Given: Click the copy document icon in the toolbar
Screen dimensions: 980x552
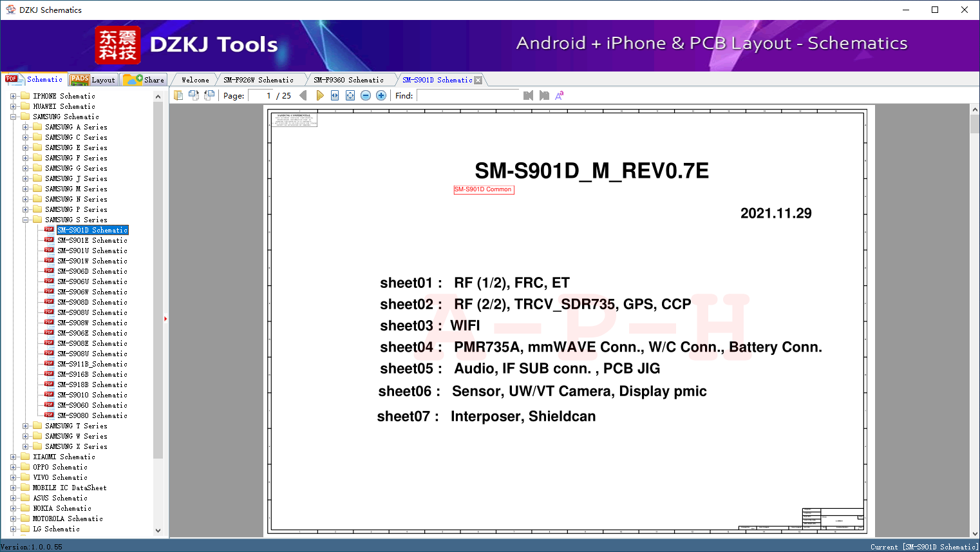Looking at the screenshot, I should tap(178, 95).
